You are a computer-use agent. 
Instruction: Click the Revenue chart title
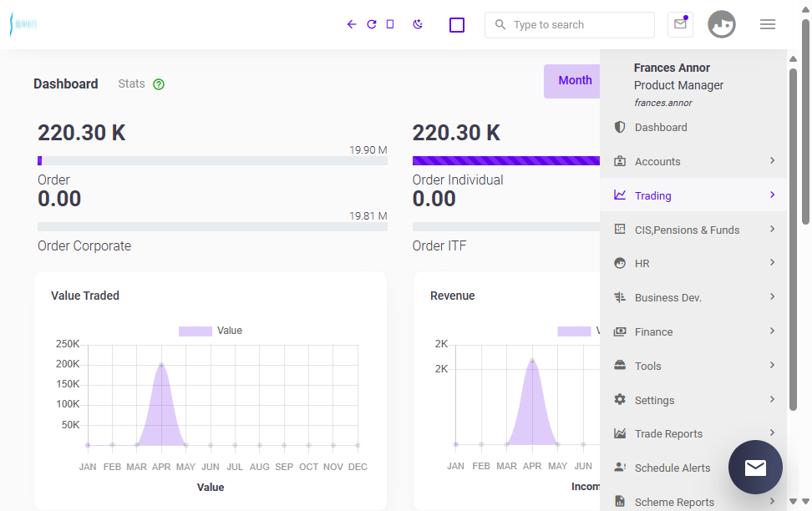click(453, 296)
